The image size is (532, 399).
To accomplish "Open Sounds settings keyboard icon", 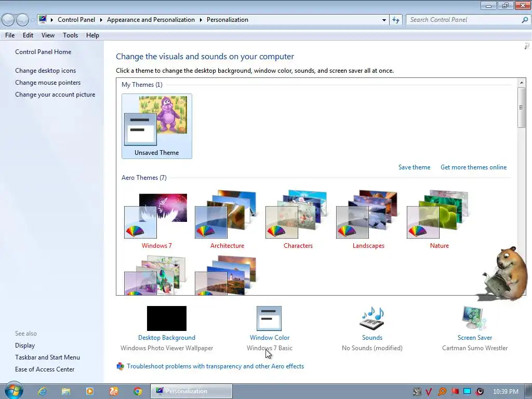I will pyautogui.click(x=372, y=318).
